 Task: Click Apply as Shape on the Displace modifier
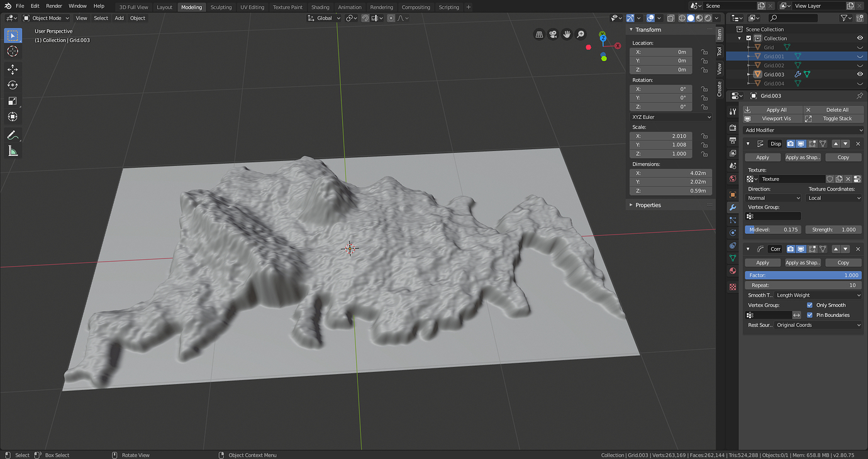802,157
